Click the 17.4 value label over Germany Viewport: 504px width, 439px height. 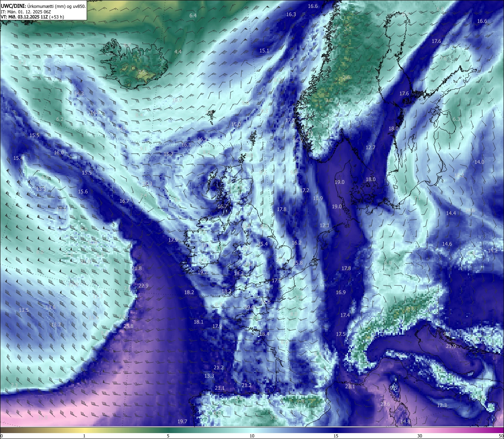click(345, 315)
